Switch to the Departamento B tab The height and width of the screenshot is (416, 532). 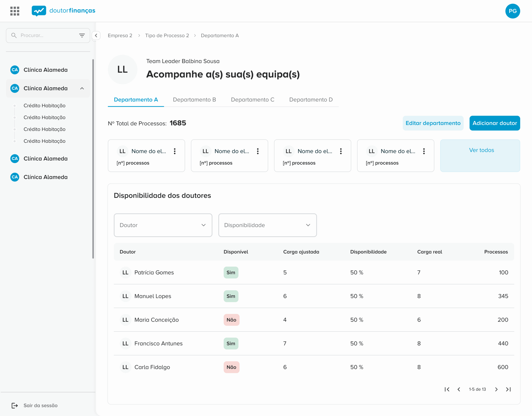click(x=194, y=99)
